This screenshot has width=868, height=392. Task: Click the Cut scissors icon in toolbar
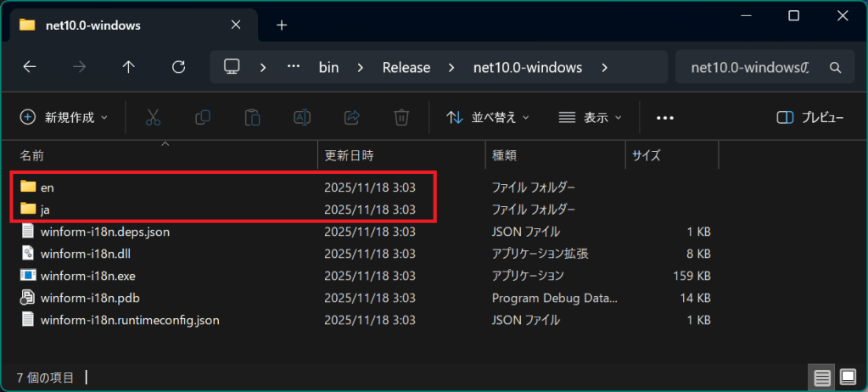[153, 117]
